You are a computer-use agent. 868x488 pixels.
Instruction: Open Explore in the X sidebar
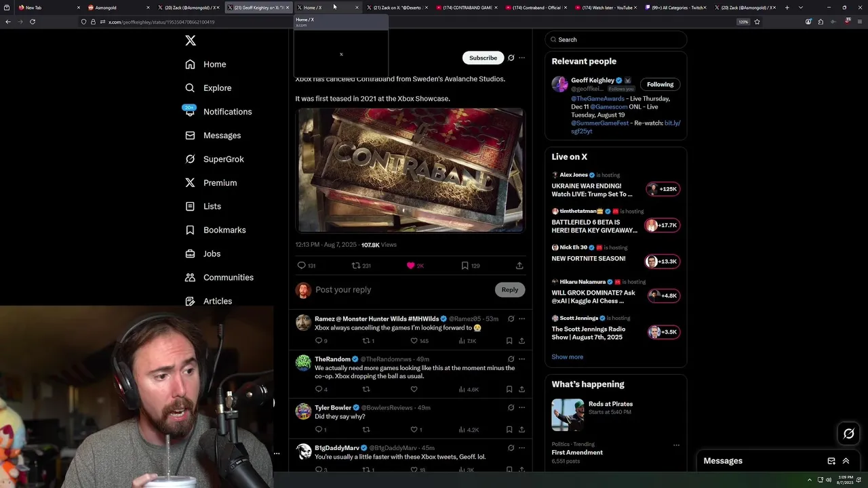click(208, 88)
